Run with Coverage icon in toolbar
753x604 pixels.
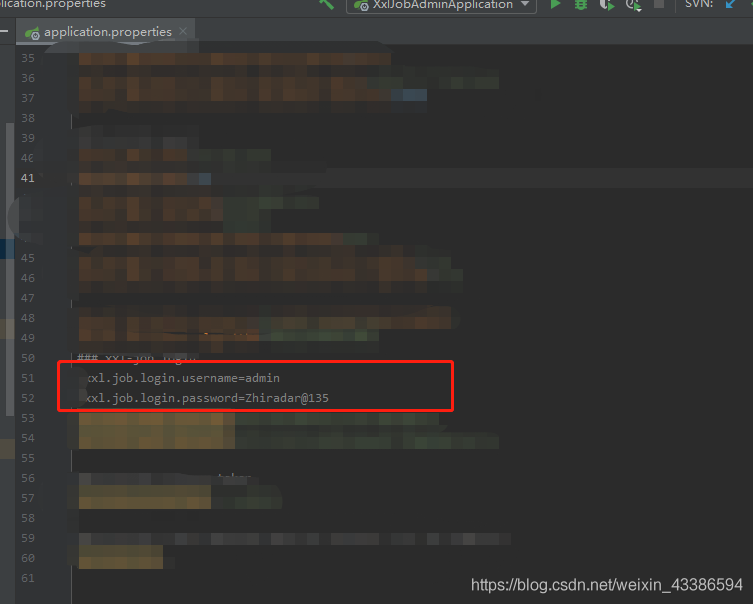(607, 5)
